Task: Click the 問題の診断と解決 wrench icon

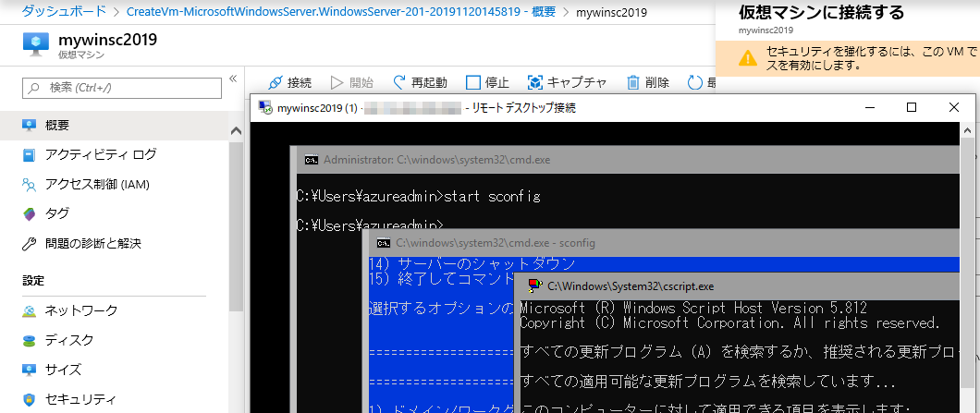Action: 30,244
